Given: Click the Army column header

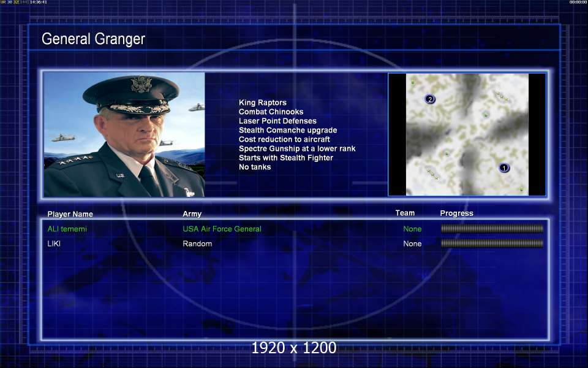Looking at the screenshot, I should pyautogui.click(x=192, y=214).
